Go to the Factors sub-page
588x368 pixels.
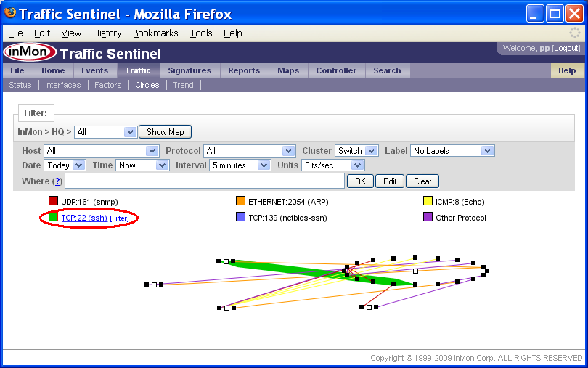click(x=108, y=85)
